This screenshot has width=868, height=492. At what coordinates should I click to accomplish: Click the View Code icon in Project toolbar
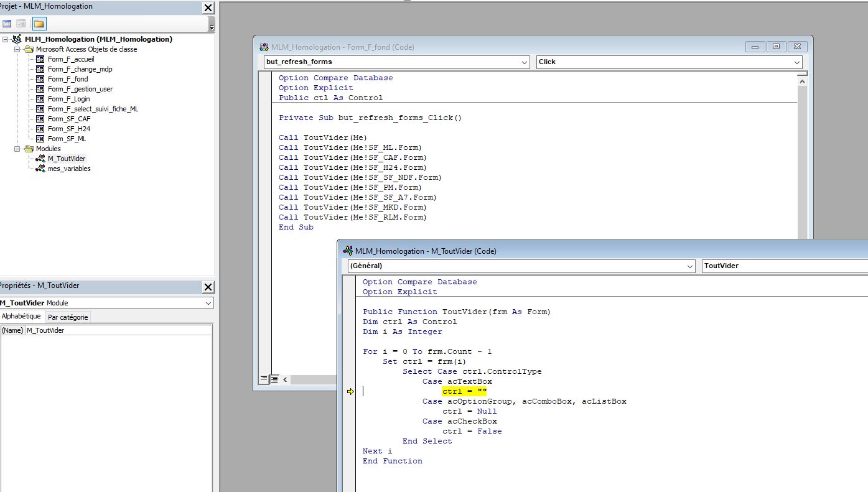coord(7,24)
